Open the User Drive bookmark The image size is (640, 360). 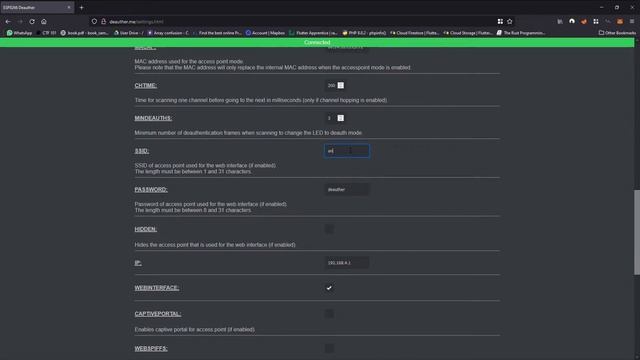coord(129,33)
